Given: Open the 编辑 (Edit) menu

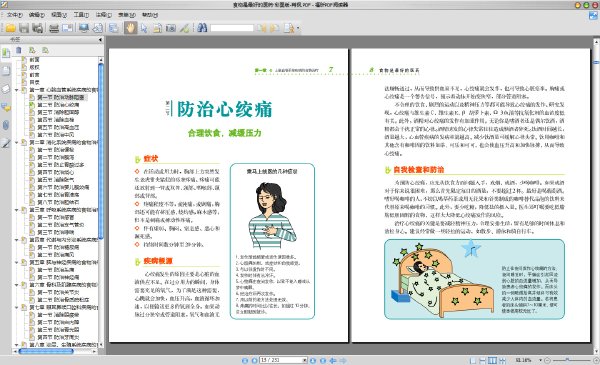Looking at the screenshot, I should click(37, 15).
